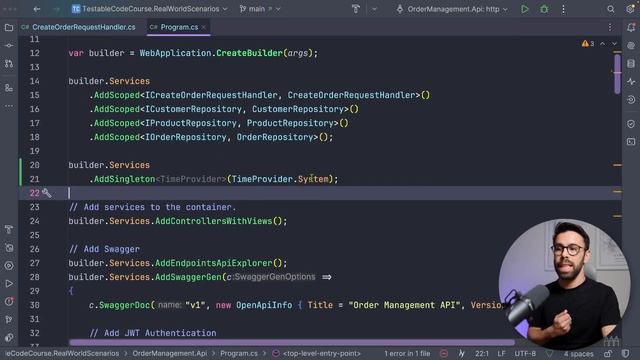Image resolution: width=640 pixels, height=360 pixels.
Task: Click the Build hammer icon in toolbar
Action: tap(356, 9)
